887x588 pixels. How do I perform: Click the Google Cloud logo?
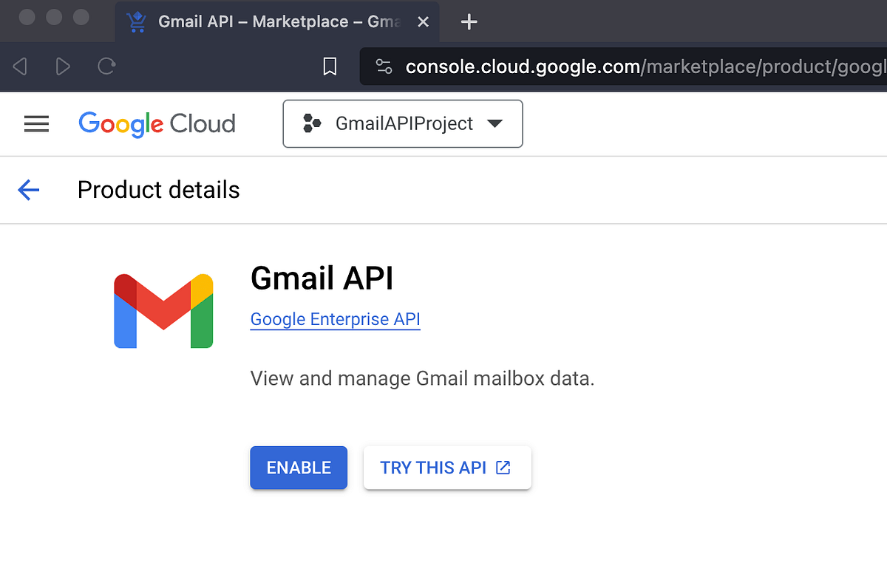(157, 123)
